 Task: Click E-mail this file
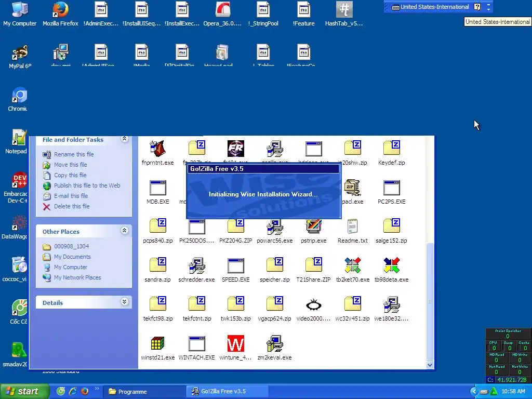(71, 196)
